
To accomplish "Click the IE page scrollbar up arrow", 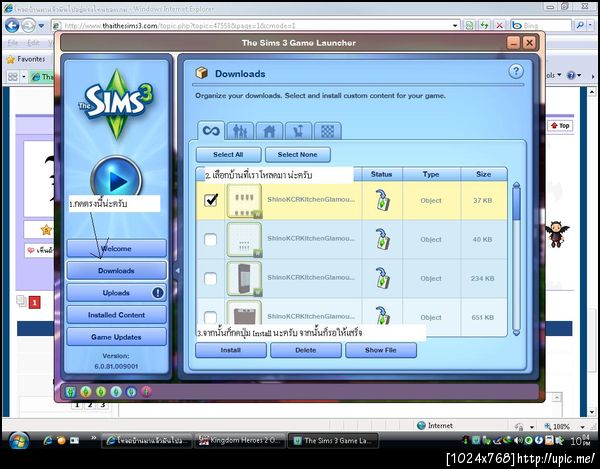I will (592, 92).
